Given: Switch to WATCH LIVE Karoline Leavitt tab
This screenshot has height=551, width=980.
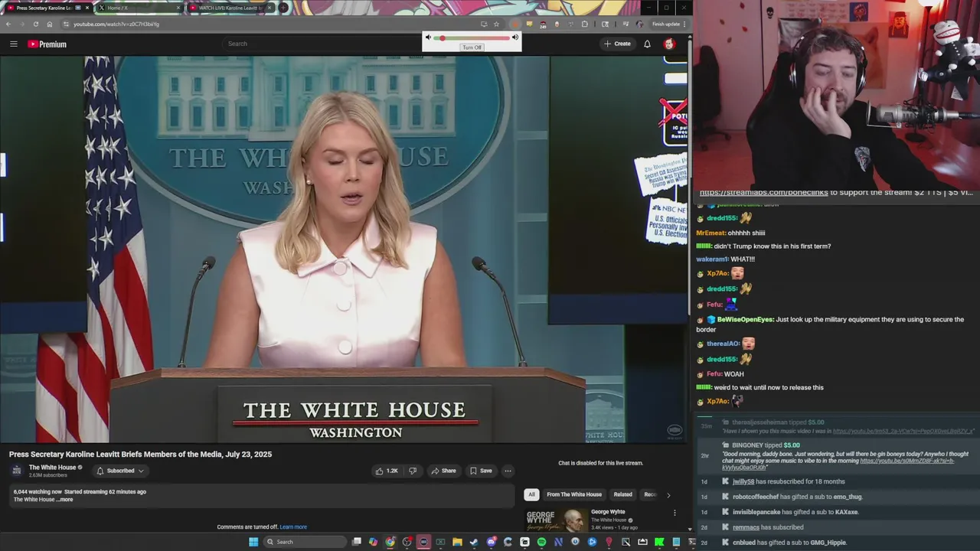Looking at the screenshot, I should click(x=230, y=8).
